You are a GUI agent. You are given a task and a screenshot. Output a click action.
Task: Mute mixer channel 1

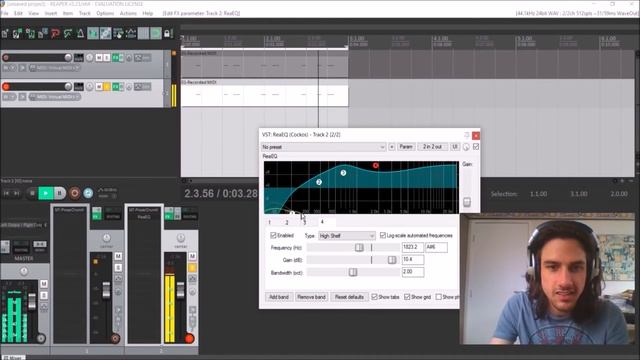[x=118, y=256]
